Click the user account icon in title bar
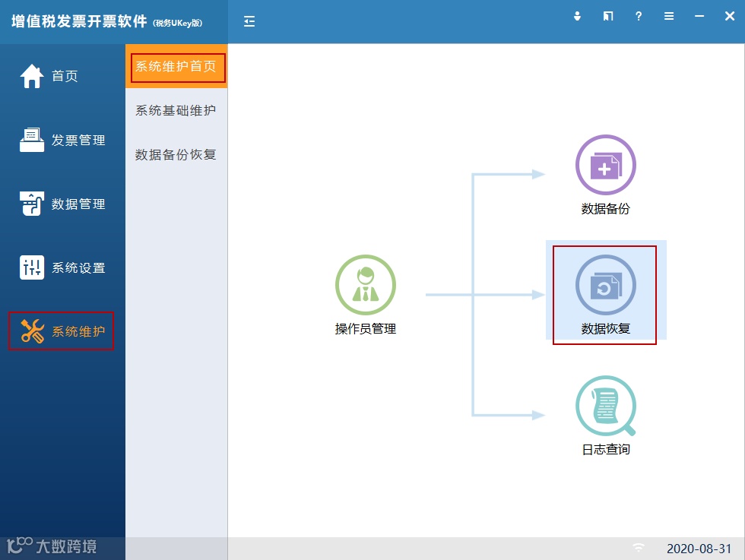 [577, 16]
